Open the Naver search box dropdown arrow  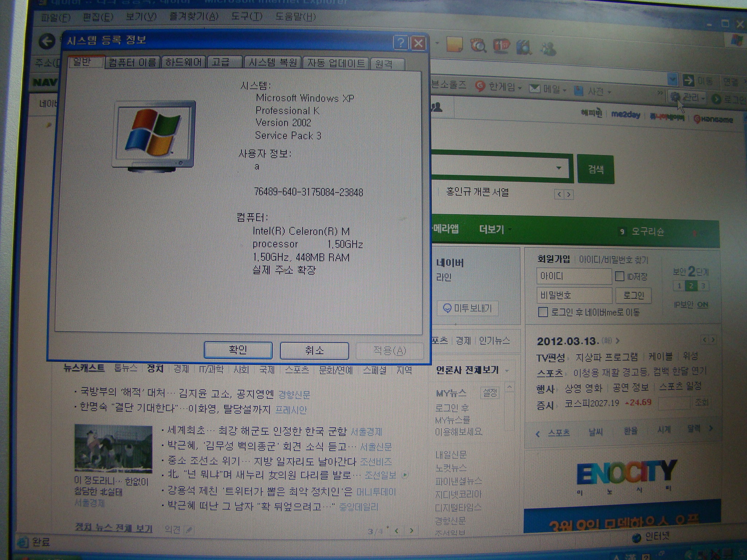558,168
